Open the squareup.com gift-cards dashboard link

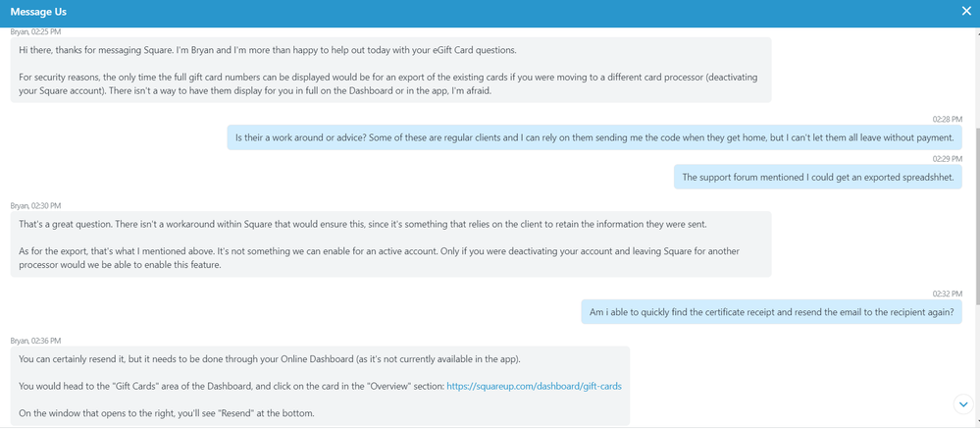pyautogui.click(x=534, y=386)
